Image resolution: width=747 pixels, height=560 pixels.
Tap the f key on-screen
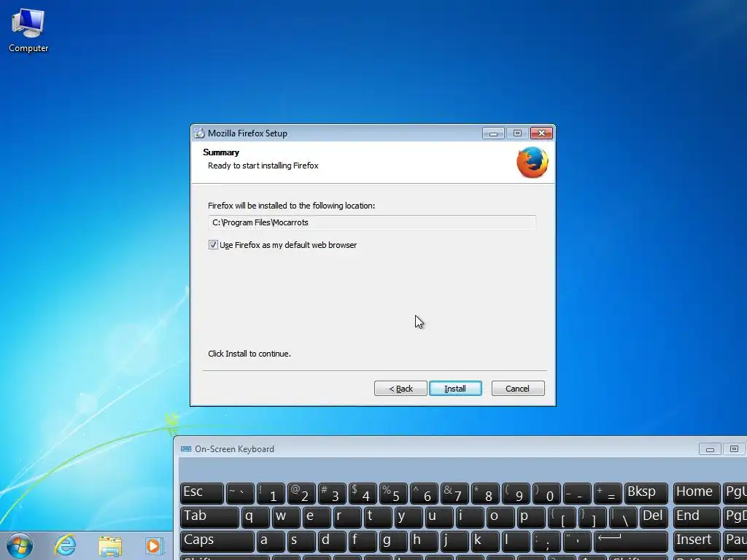click(x=363, y=542)
